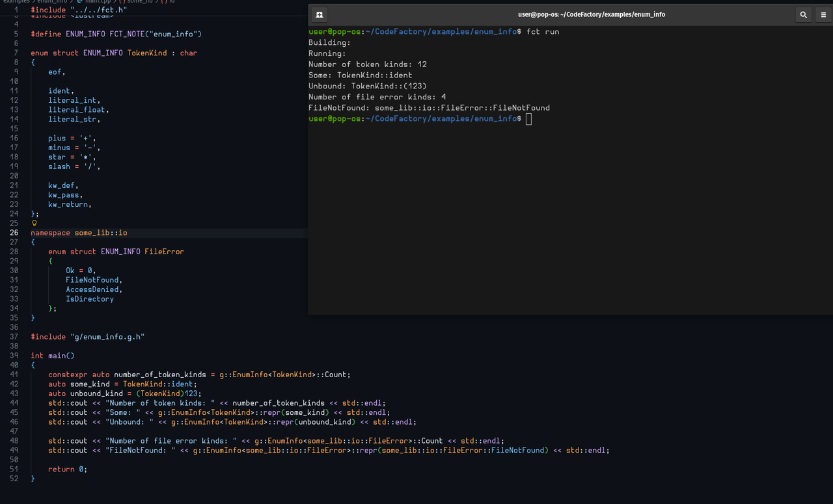
Task: Click the #include "g/enum_info.g.h" line
Action: coord(87,337)
